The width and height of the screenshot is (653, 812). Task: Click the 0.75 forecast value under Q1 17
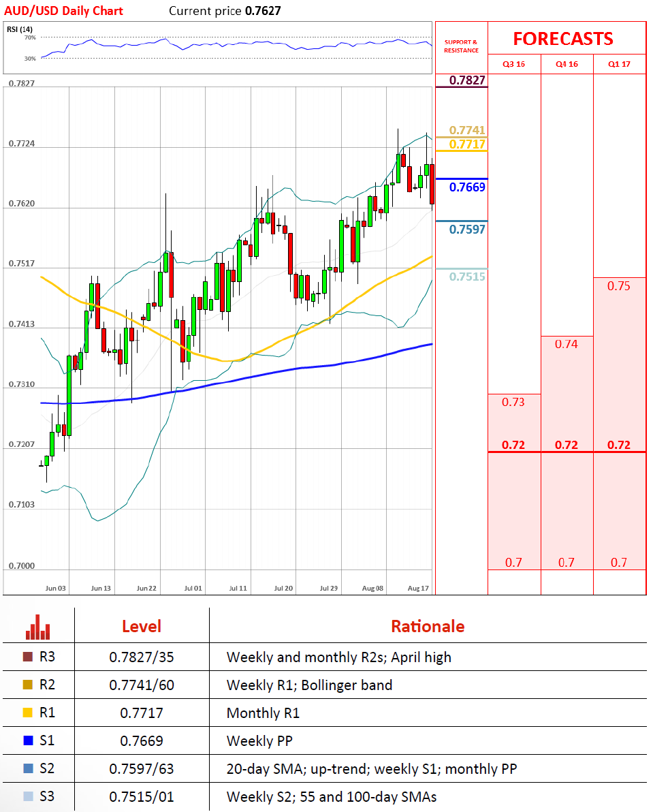pos(619,286)
